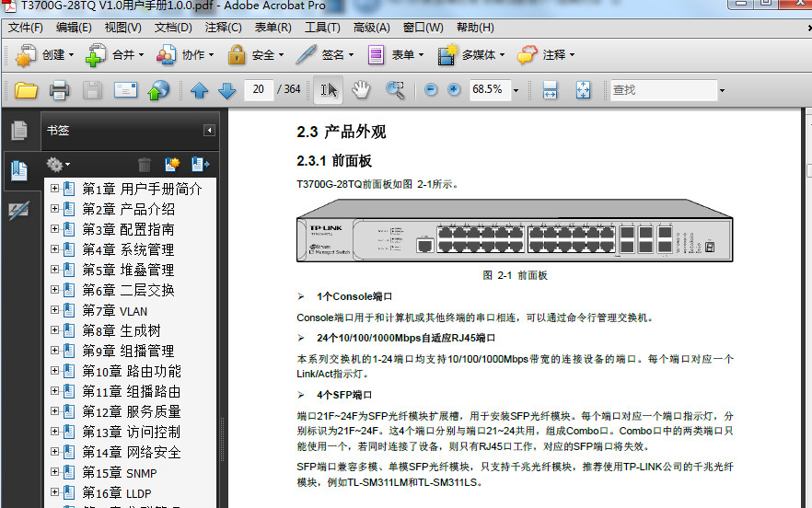
Task: Open the 高级(A) menu
Action: point(371,28)
